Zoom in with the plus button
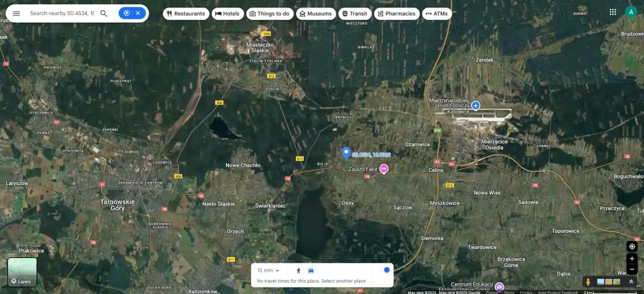The width and height of the screenshot is (644, 294). [x=632, y=259]
